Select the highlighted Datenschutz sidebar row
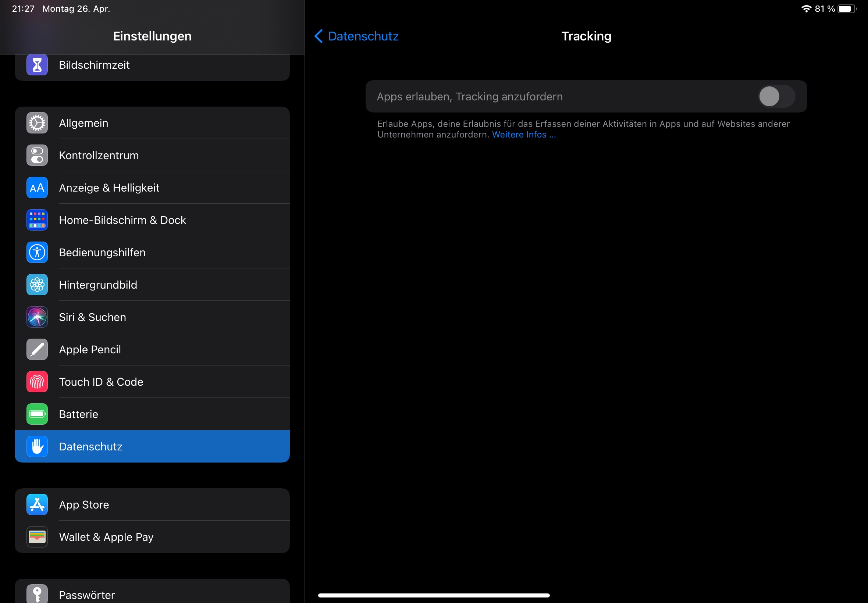Viewport: 868px width, 603px height. pyautogui.click(x=152, y=447)
